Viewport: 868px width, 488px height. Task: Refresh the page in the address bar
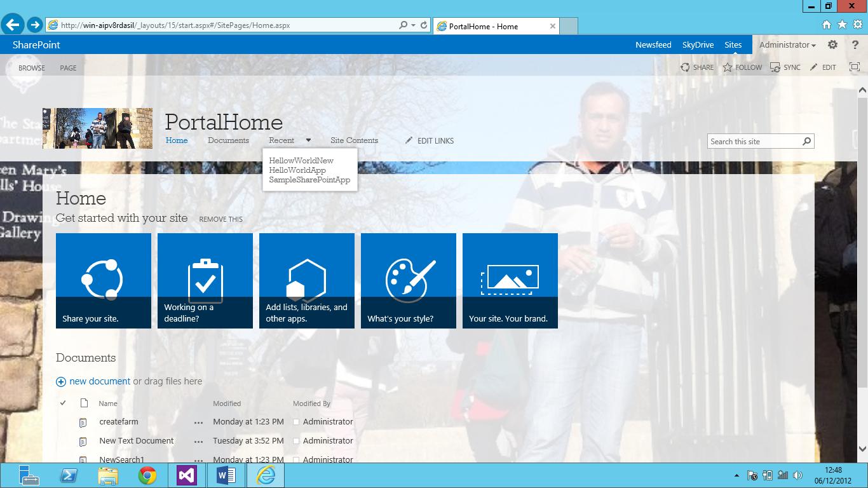point(424,25)
